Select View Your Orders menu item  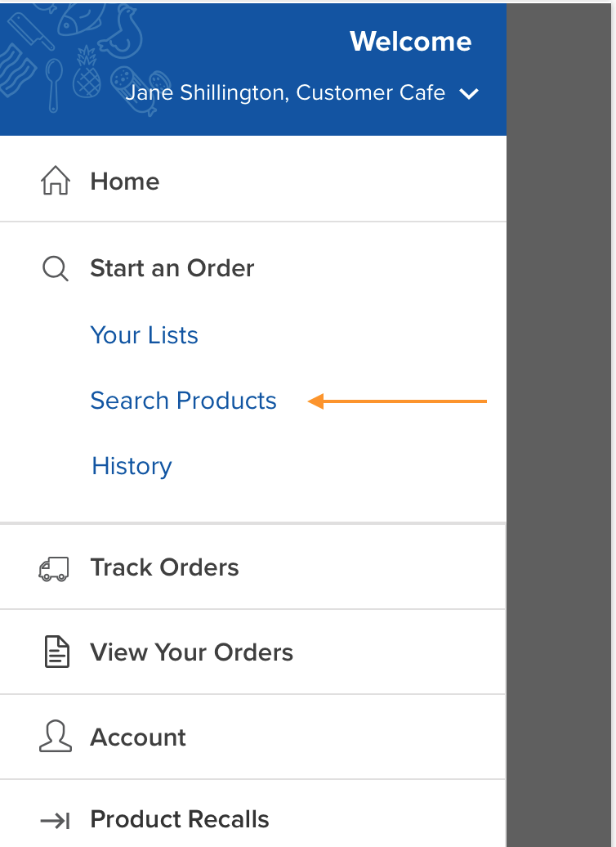tap(253, 652)
